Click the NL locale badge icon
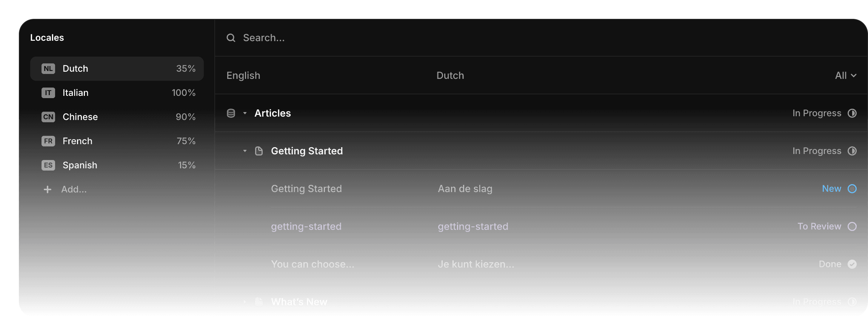The image size is (868, 317). 48,69
